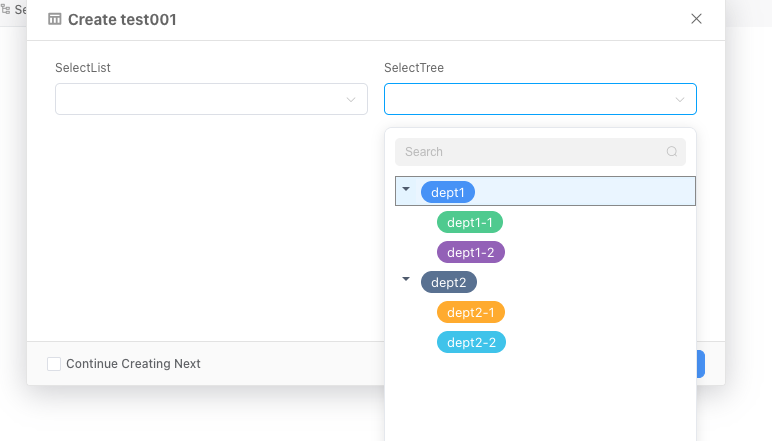Select the green dept1-1 item
Image resolution: width=772 pixels, height=441 pixels.
point(470,222)
